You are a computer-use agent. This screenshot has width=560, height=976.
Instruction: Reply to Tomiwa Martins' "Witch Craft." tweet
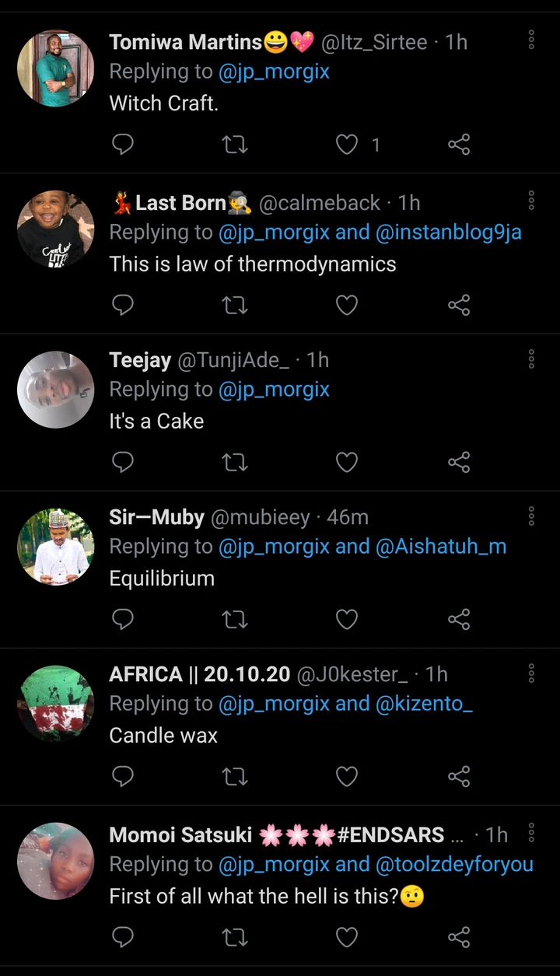pos(123,144)
